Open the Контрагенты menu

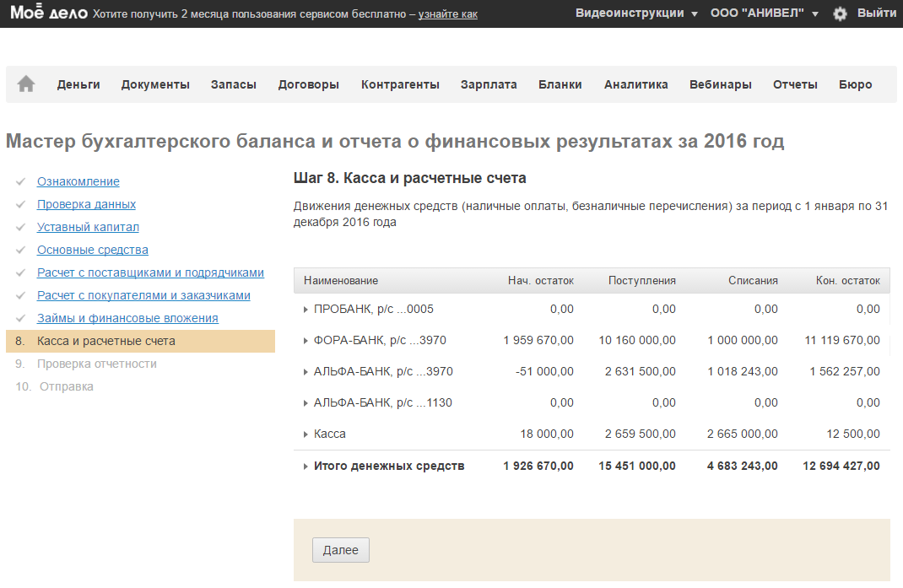click(400, 84)
